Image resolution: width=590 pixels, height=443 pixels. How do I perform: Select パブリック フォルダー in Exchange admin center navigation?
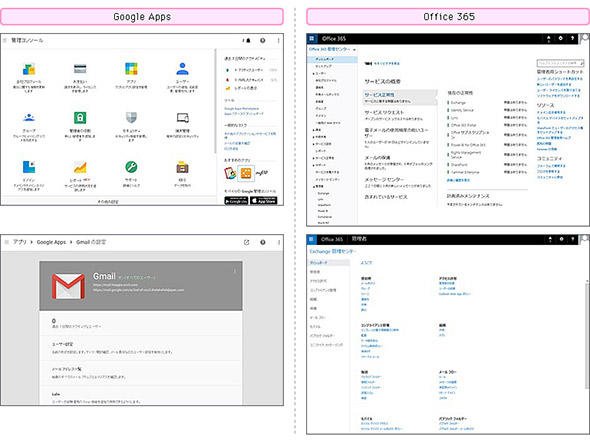pyautogui.click(x=322, y=335)
